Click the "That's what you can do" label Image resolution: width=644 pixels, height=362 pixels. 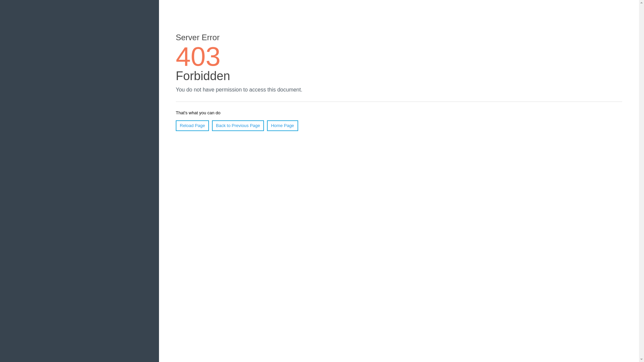pyautogui.click(x=198, y=113)
